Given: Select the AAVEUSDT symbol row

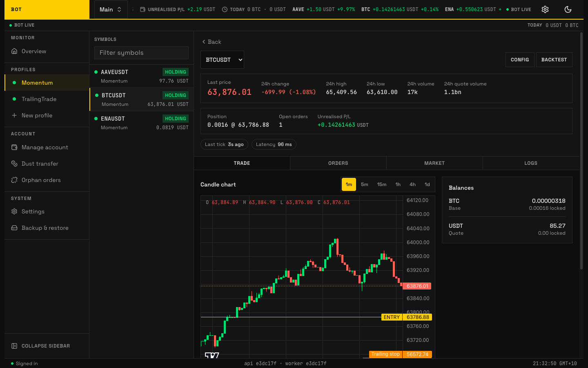Looking at the screenshot, I should 141,76.
